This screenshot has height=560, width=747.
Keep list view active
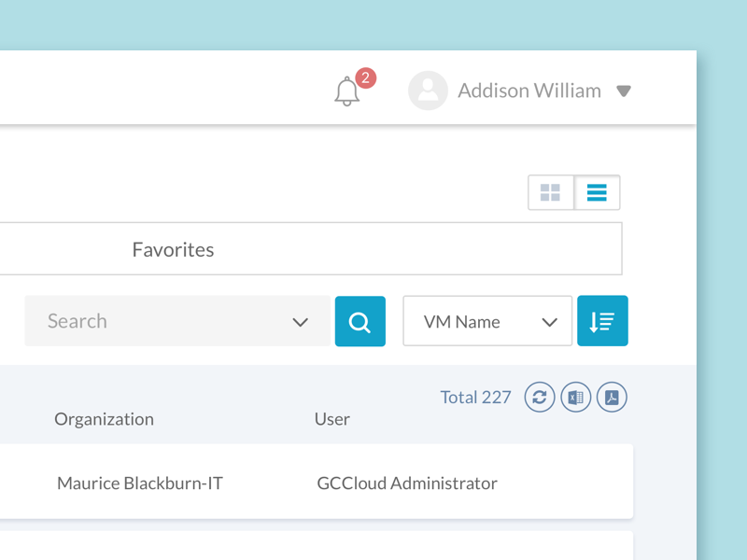pos(597,192)
